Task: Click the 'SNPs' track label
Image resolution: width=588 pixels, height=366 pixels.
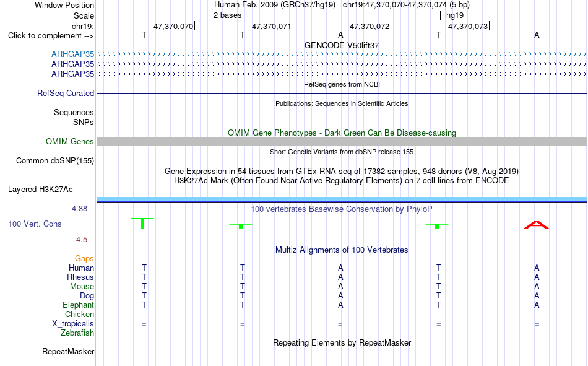Action: tap(84, 122)
